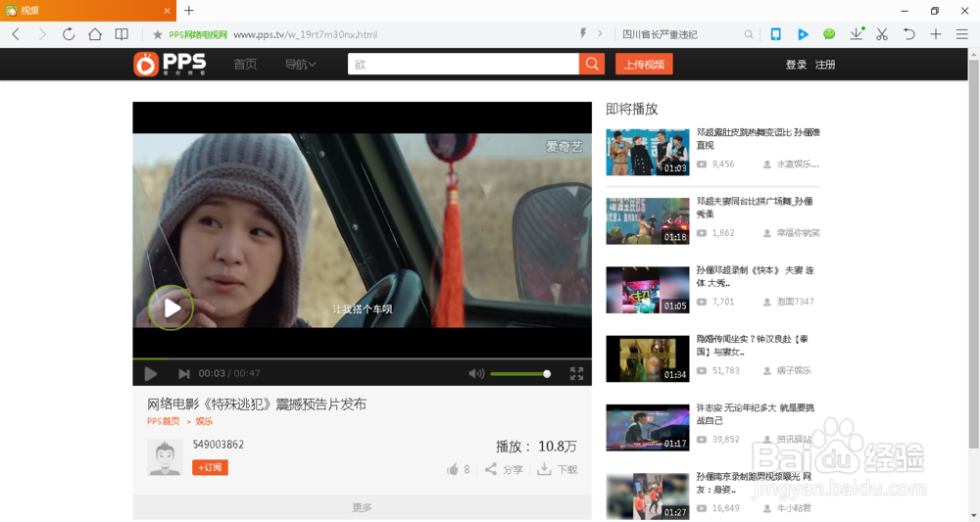Open the 01:17 许志安 video thumbnail

tap(648, 427)
